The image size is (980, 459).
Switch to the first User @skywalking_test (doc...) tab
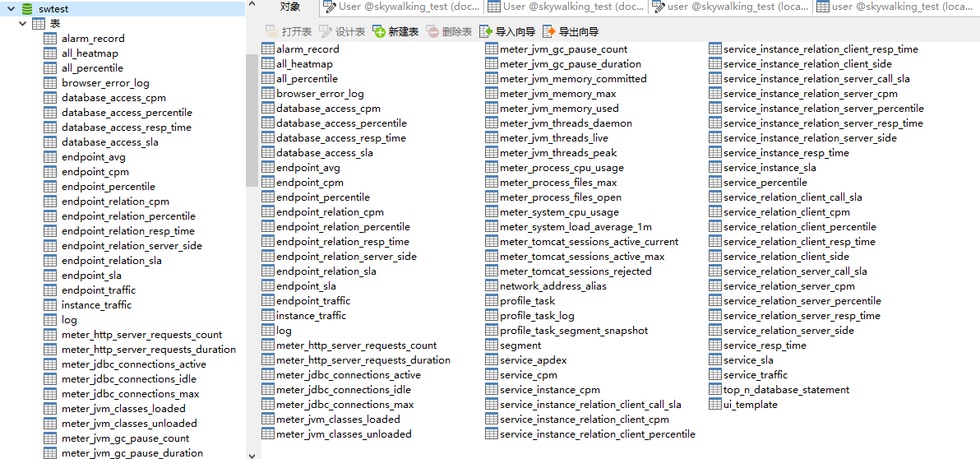tap(400, 7)
